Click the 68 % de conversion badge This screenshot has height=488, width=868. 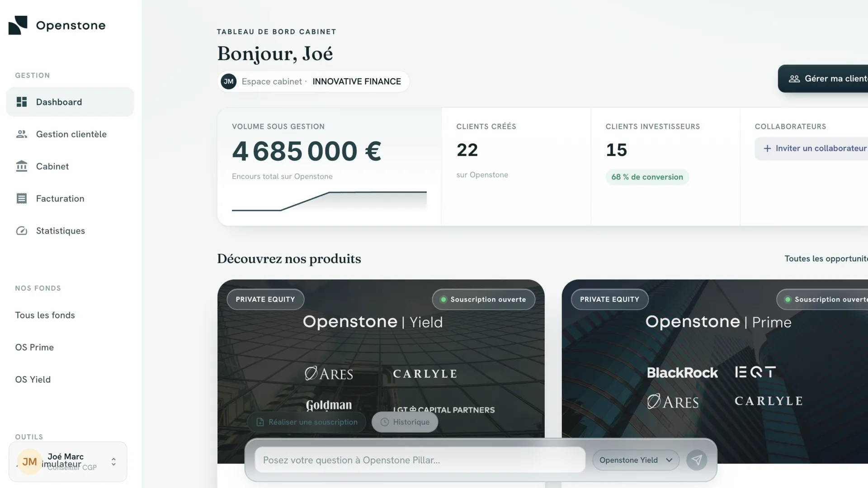[647, 177]
